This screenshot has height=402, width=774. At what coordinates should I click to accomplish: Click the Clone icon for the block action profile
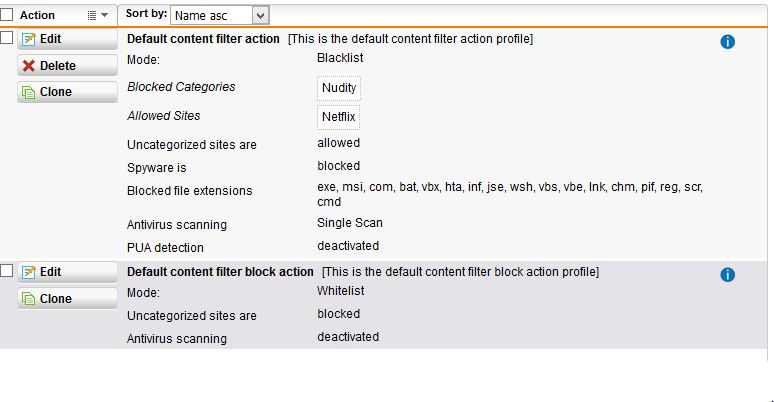pyautogui.click(x=29, y=299)
